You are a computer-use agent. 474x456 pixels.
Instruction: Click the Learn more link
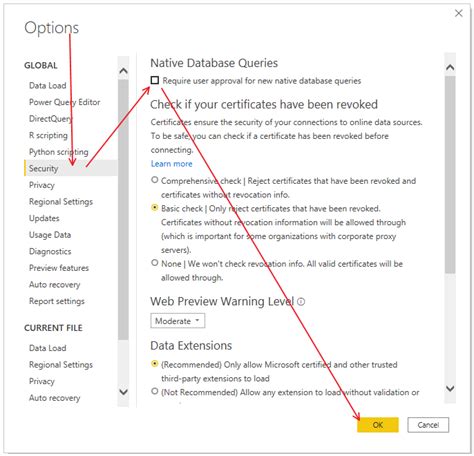click(172, 164)
